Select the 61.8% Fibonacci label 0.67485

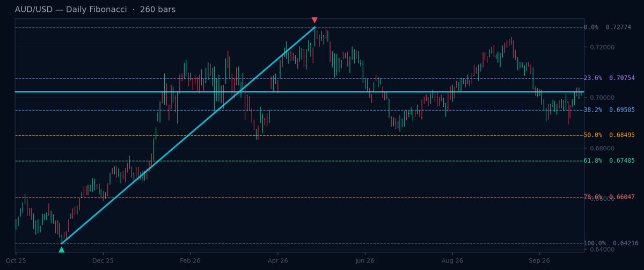[609, 161]
